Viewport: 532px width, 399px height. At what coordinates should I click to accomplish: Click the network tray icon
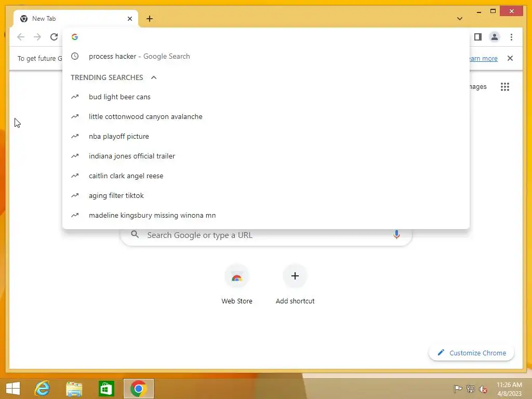471,389
